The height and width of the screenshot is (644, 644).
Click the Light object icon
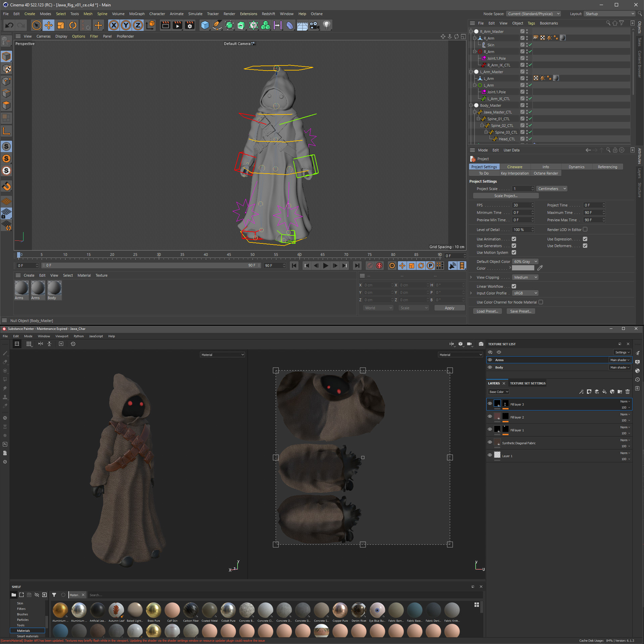click(x=327, y=25)
